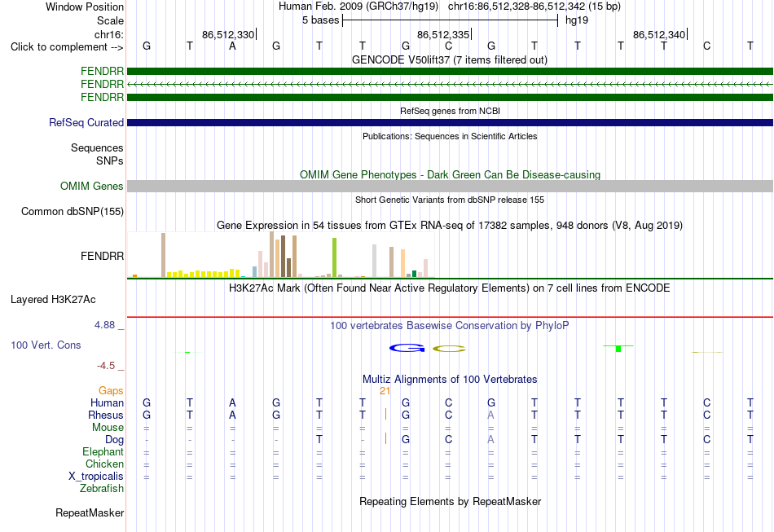Click the 86,512,330 position marker

click(228, 35)
